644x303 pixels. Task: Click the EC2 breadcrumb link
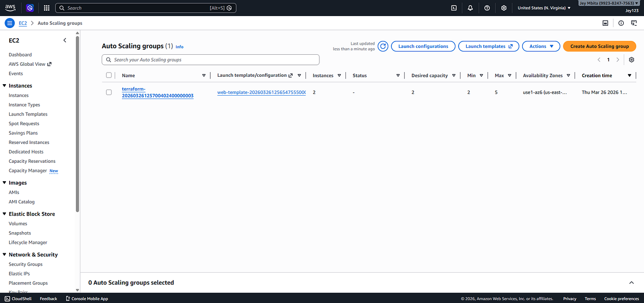click(x=23, y=23)
